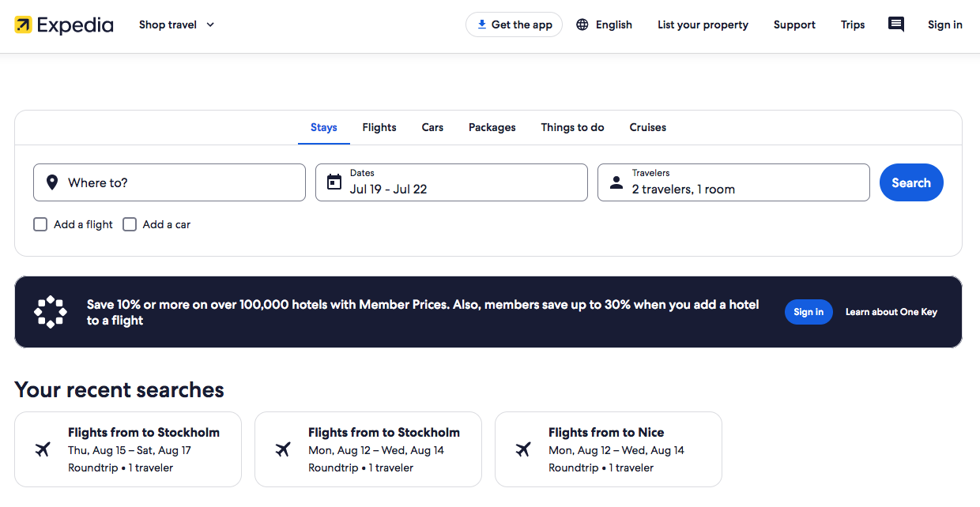The height and width of the screenshot is (507, 980).
Task: Open the Travelers selector showing 2 travelers
Action: pyautogui.click(x=733, y=182)
